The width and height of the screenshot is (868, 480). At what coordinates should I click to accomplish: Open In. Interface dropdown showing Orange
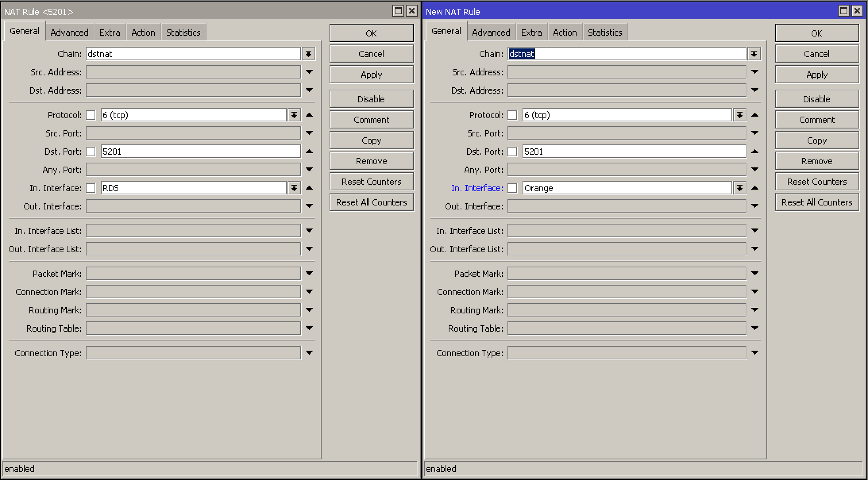pos(739,188)
